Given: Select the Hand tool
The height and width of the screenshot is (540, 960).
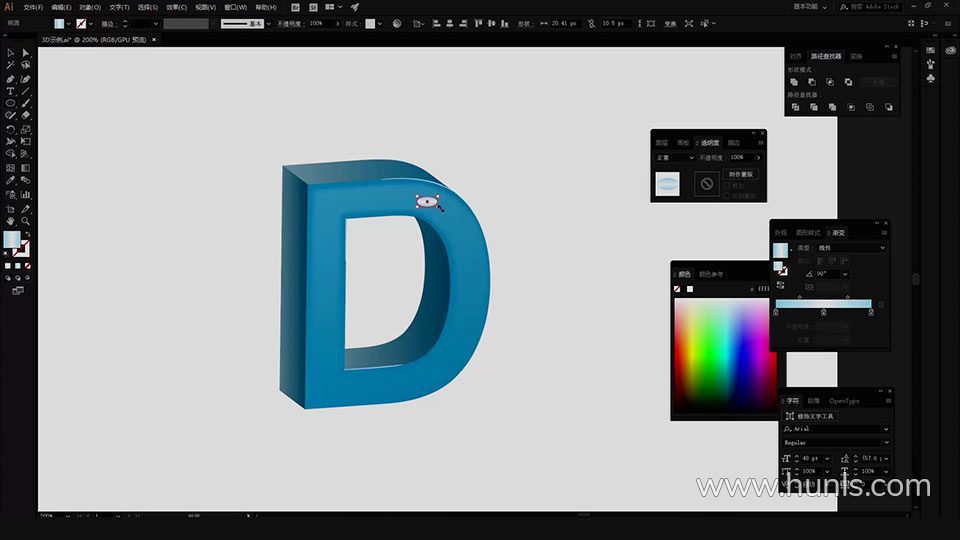Looking at the screenshot, I should 10,221.
